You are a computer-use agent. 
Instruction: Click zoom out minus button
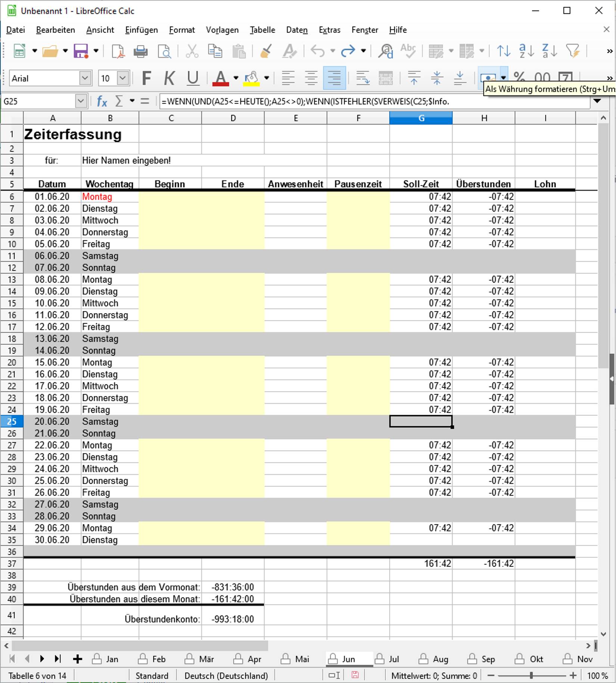(x=491, y=676)
